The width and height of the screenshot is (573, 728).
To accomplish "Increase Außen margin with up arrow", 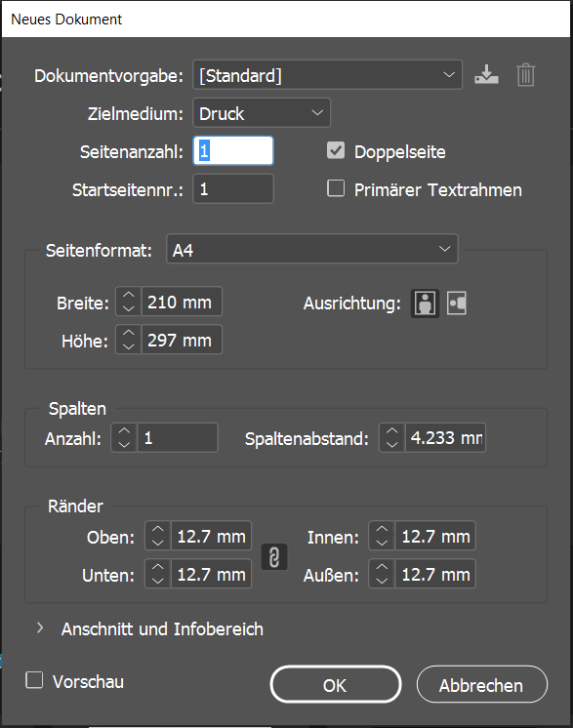I will [x=382, y=567].
